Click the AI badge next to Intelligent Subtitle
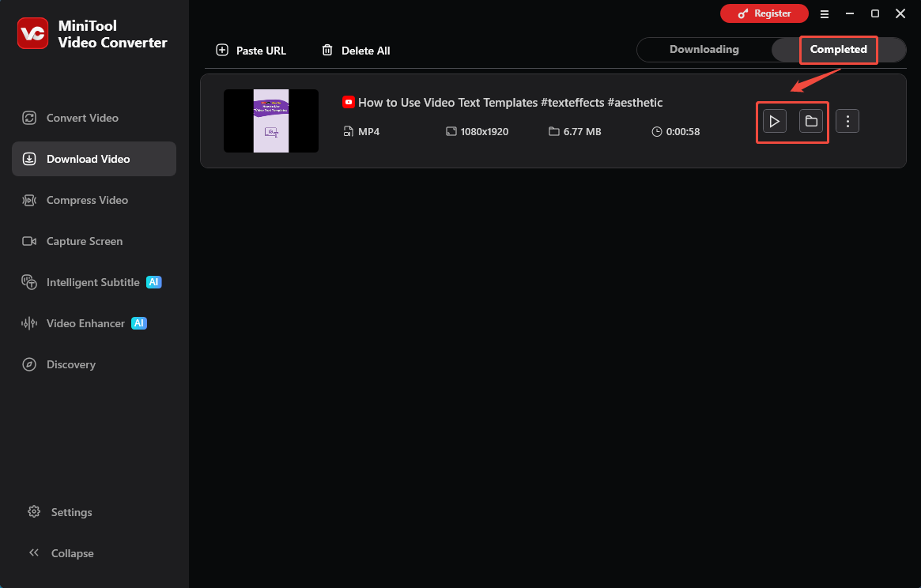 (x=154, y=282)
